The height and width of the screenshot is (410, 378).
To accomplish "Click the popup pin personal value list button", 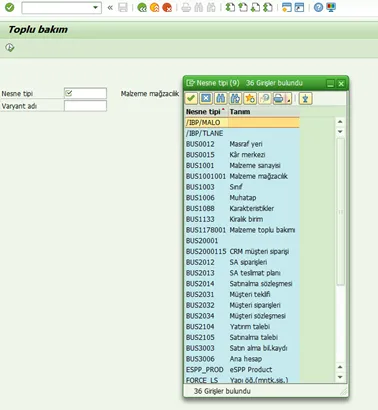I will click(x=305, y=98).
